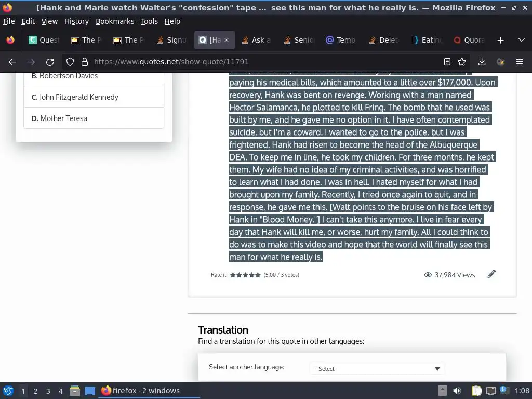Open the History menu
This screenshot has height=399, width=532.
click(77, 21)
